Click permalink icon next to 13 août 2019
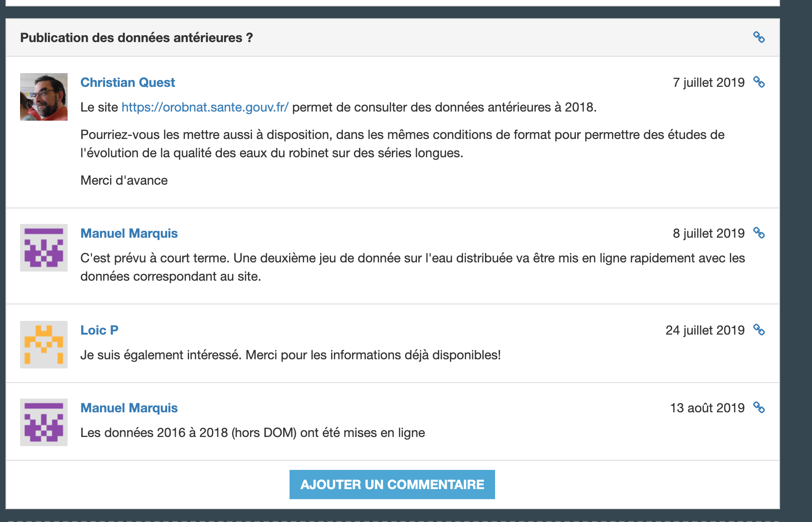Image resolution: width=812 pixels, height=522 pixels. 759,408
